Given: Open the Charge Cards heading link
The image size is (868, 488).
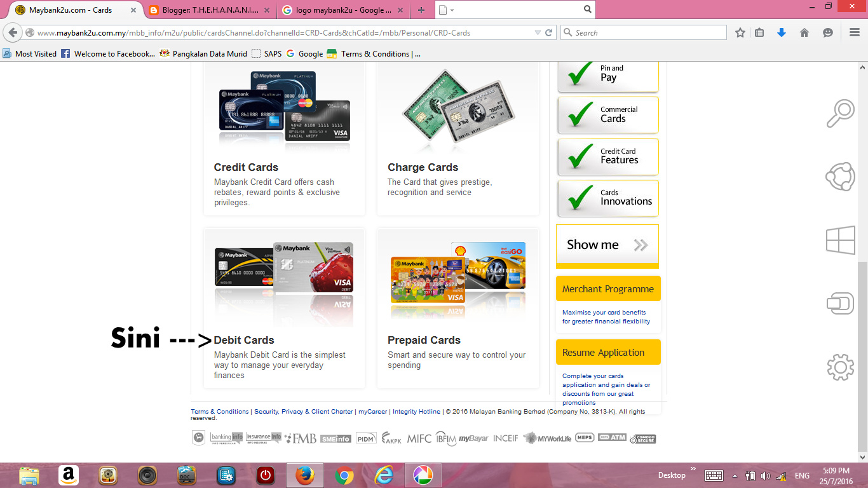Looking at the screenshot, I should coord(423,167).
